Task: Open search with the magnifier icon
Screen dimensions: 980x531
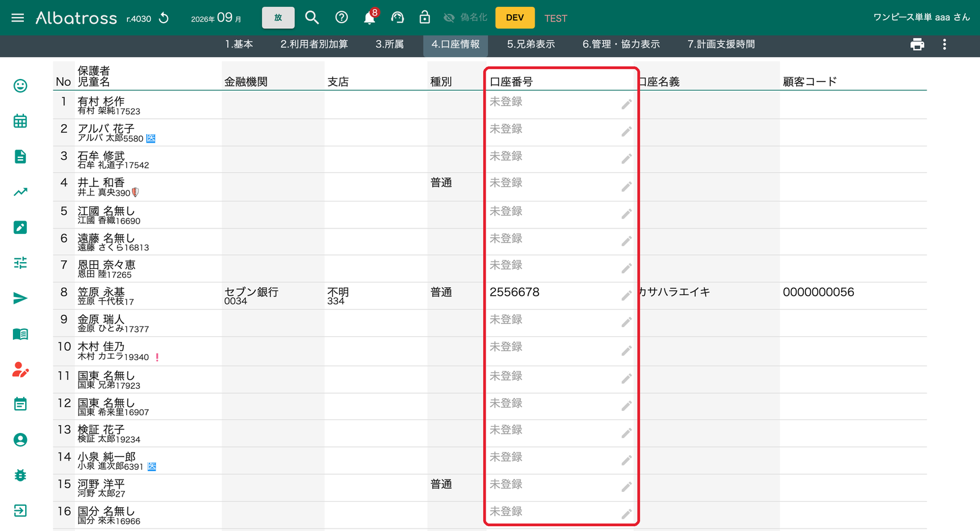Action: 312,18
